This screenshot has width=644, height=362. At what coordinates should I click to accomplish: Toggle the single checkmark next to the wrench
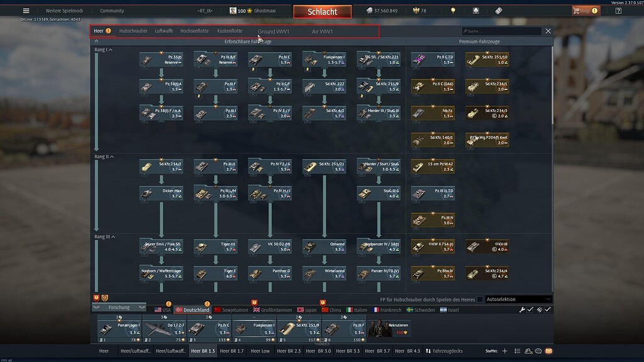point(530,309)
